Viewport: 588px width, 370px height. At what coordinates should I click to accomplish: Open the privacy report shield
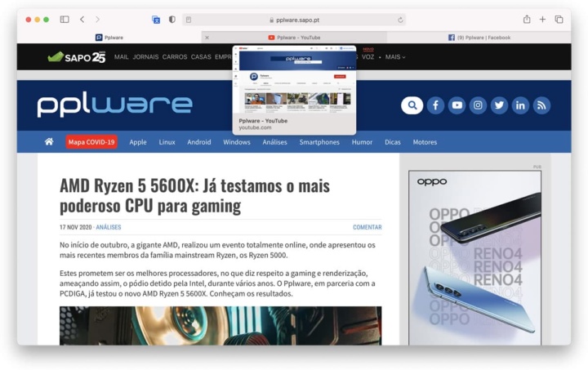171,19
